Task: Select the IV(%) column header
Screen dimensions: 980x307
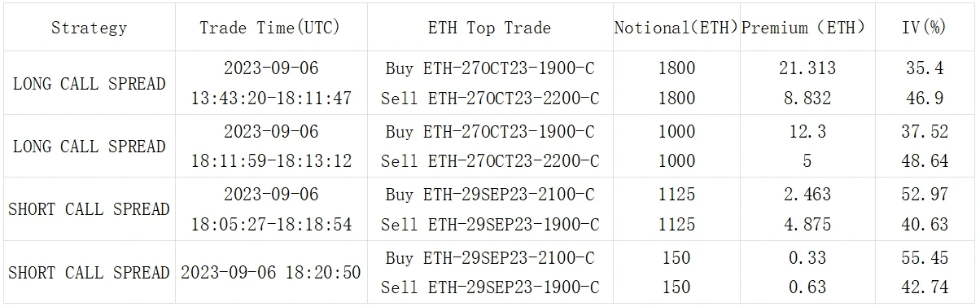Action: pyautogui.click(x=924, y=28)
